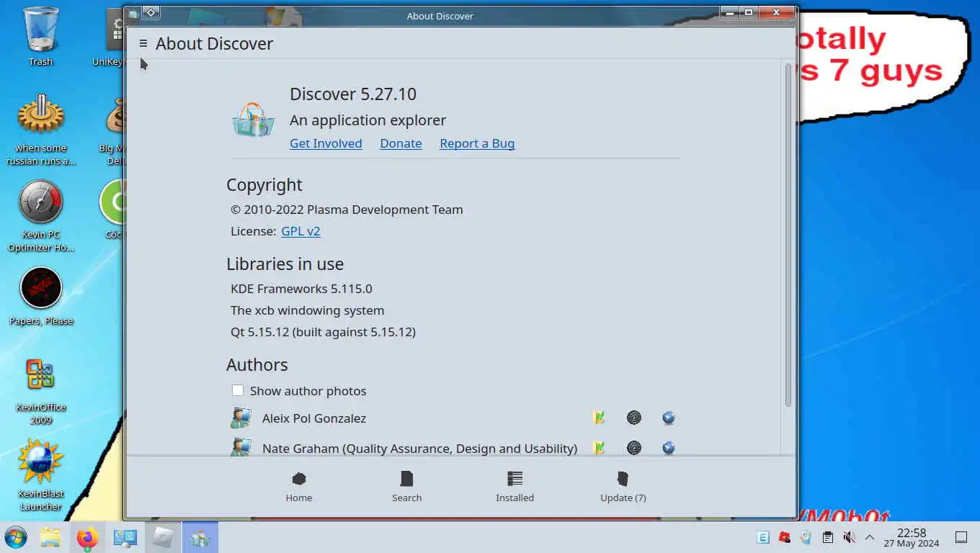Open the file manager from the taskbar

tap(50, 537)
